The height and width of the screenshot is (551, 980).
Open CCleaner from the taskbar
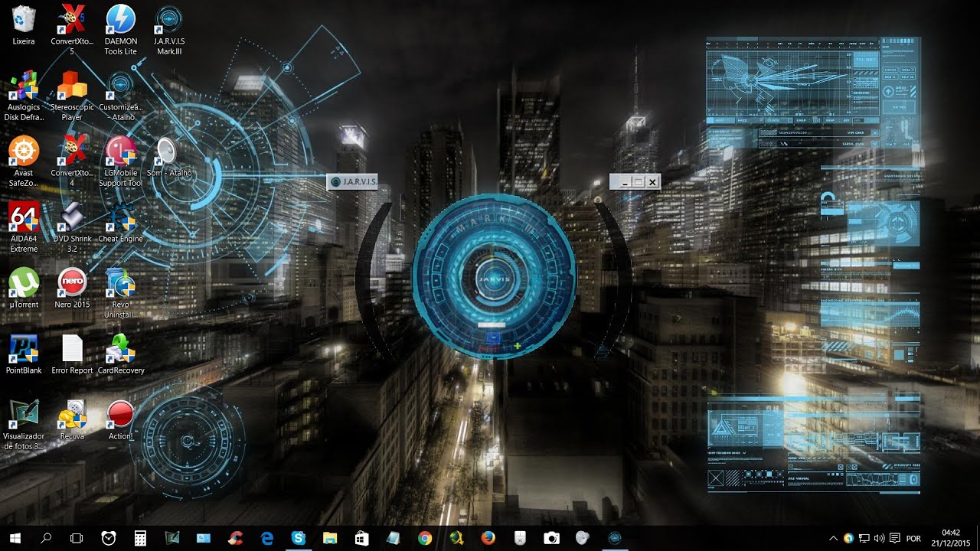(235, 538)
